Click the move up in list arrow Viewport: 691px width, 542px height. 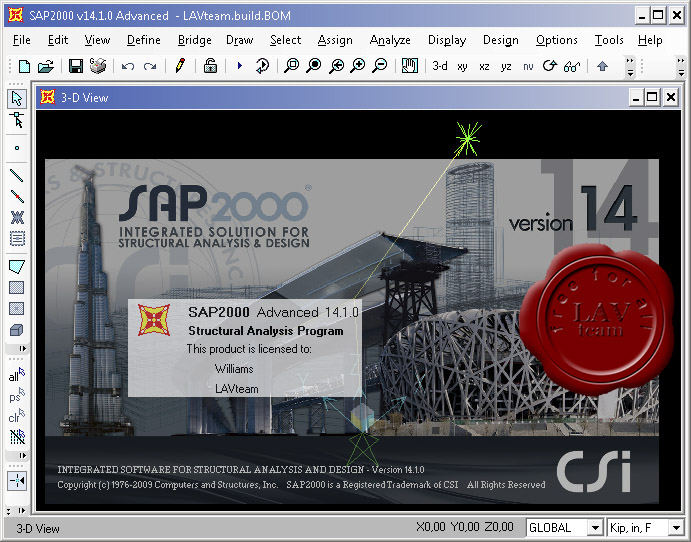click(x=602, y=67)
